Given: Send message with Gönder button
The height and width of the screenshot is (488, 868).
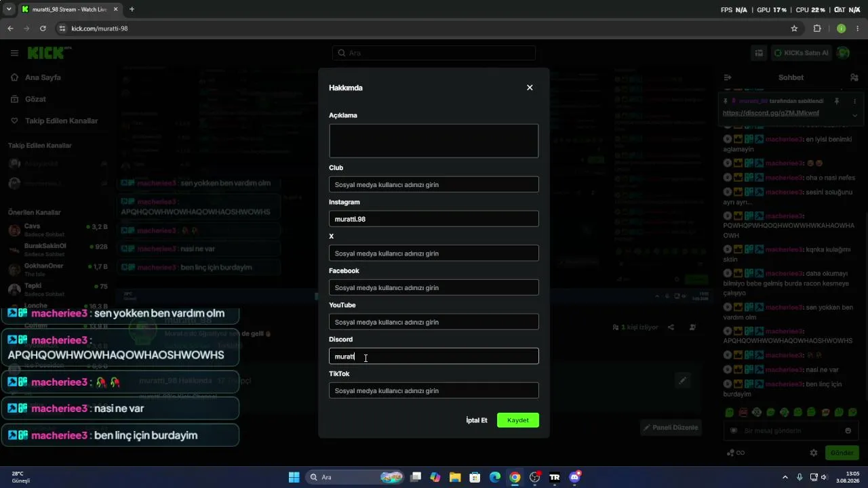Looking at the screenshot, I should click(x=842, y=453).
